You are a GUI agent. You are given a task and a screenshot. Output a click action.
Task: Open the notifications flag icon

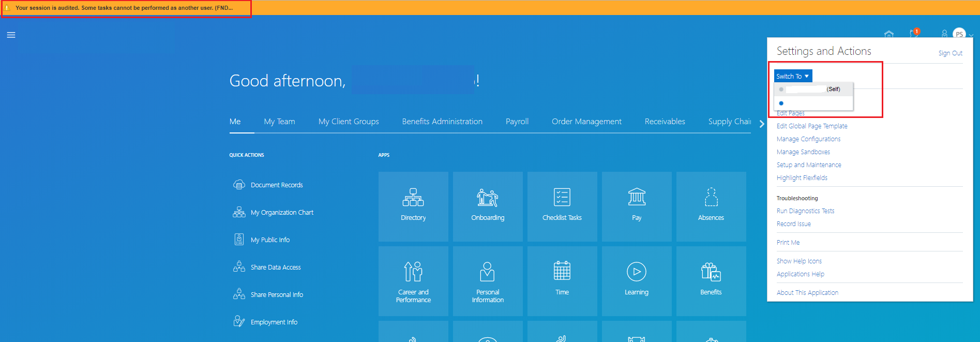point(914,34)
